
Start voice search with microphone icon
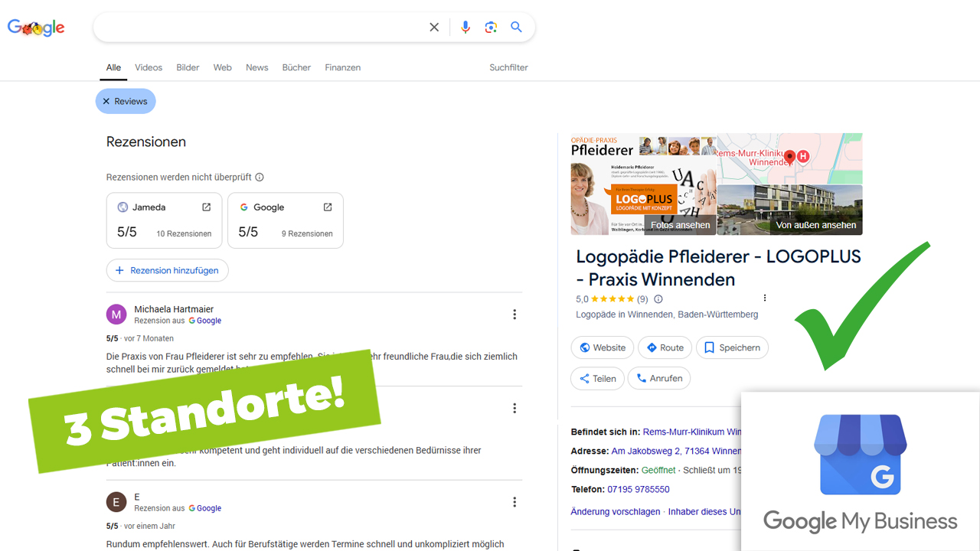click(x=465, y=28)
